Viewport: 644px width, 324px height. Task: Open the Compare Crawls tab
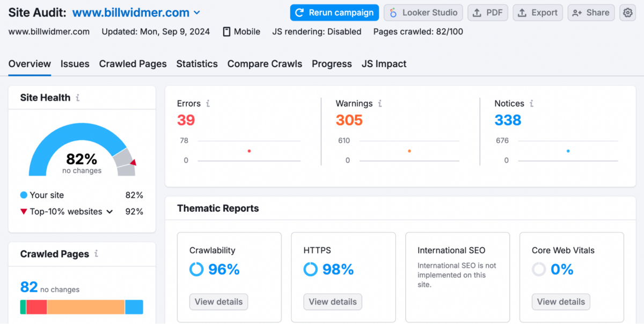pyautogui.click(x=265, y=64)
